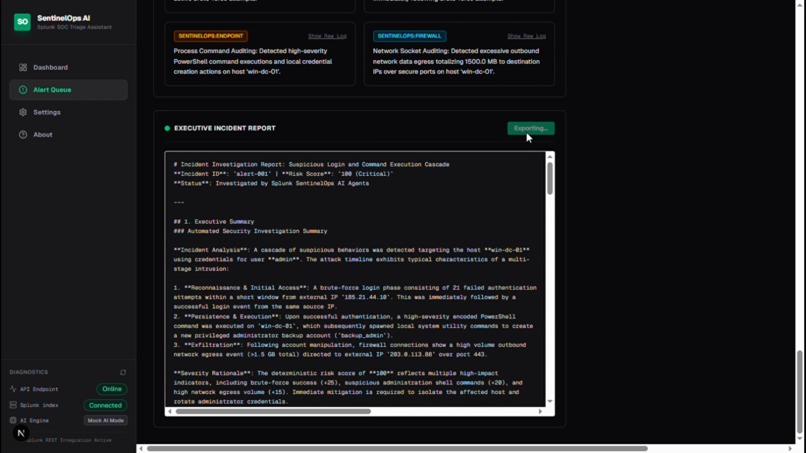The image size is (806, 453).
Task: Go to Settings page
Action: [x=68, y=112]
